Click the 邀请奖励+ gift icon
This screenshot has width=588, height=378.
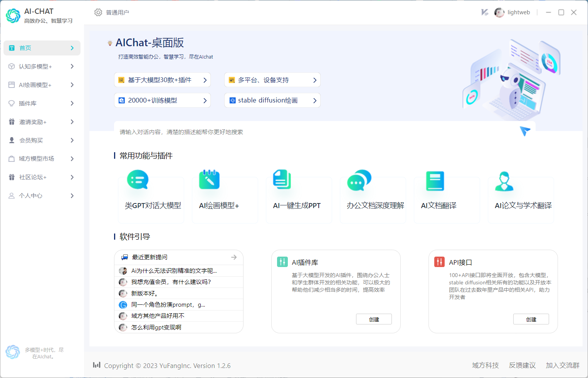(12, 122)
